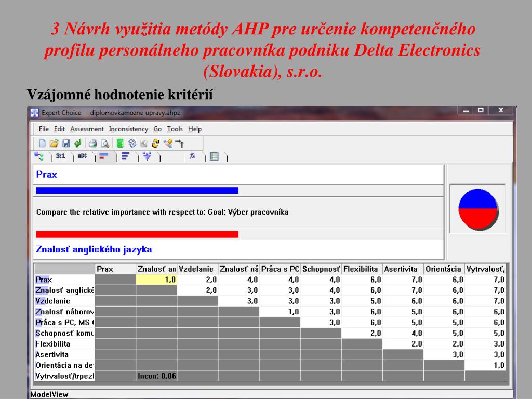Image resolution: width=532 pixels, height=399 pixels.
Task: Select the Vytrvalosť/trpezl row label
Action: point(64,376)
